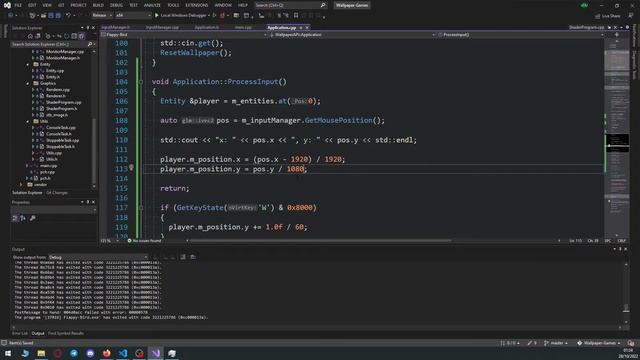Image resolution: width=640 pixels, height=360 pixels.
Task: Collapse ProcessInput function outline at line 104
Action: tap(141, 82)
